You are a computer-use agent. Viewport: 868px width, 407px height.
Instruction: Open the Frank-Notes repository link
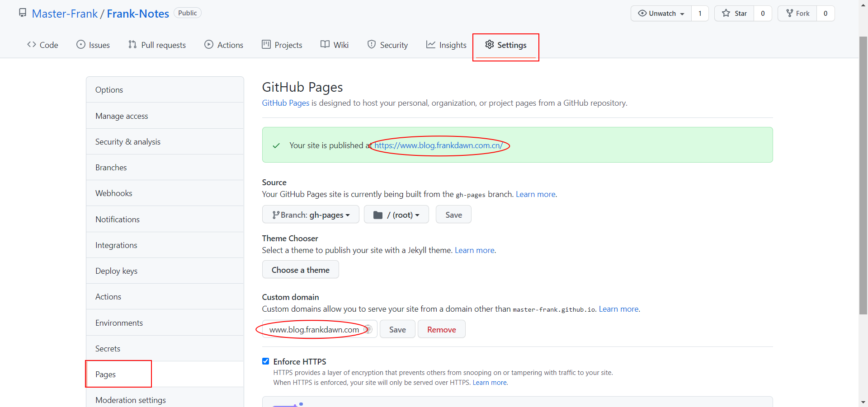tap(138, 14)
